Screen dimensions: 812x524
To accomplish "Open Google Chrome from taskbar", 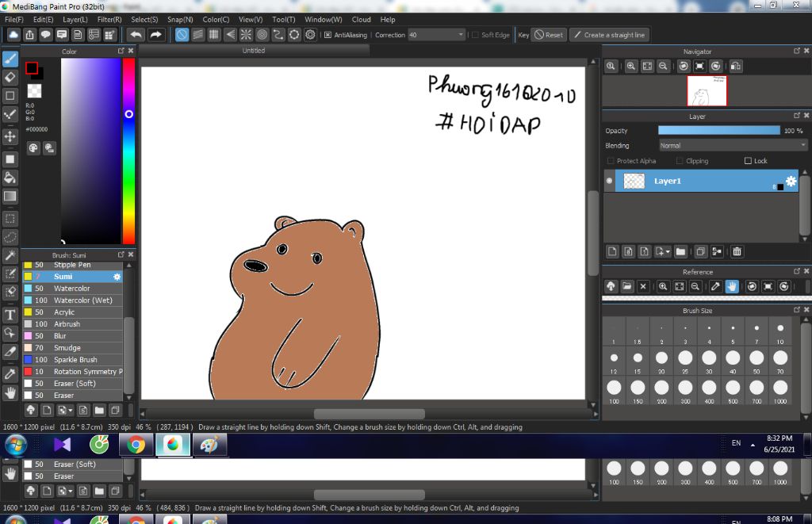I will click(136, 445).
